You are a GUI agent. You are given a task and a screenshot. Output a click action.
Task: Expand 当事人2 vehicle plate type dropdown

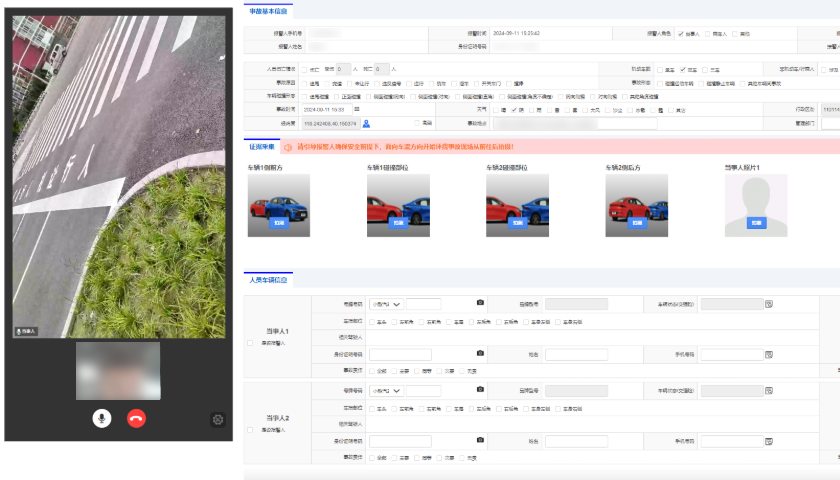pyautogui.click(x=386, y=389)
